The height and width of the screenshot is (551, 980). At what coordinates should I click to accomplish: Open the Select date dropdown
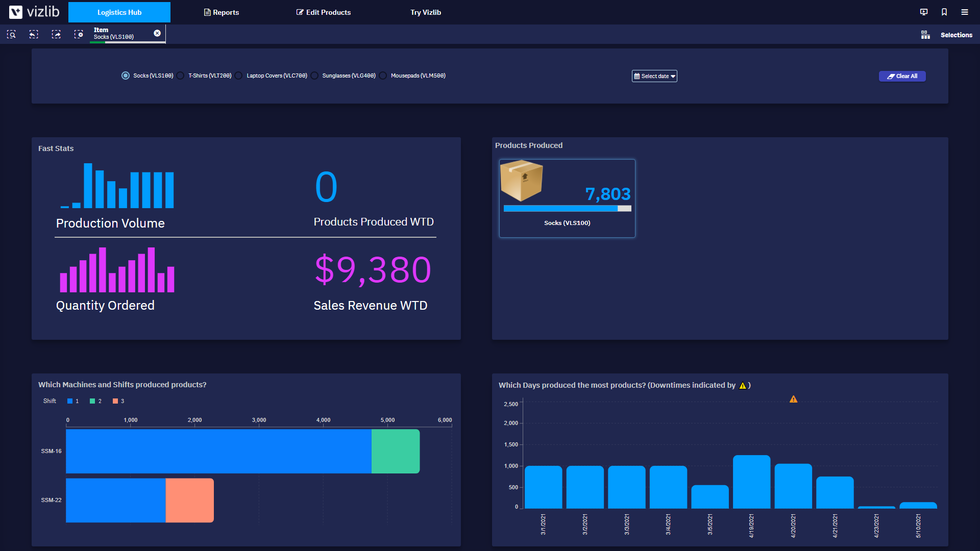654,76
